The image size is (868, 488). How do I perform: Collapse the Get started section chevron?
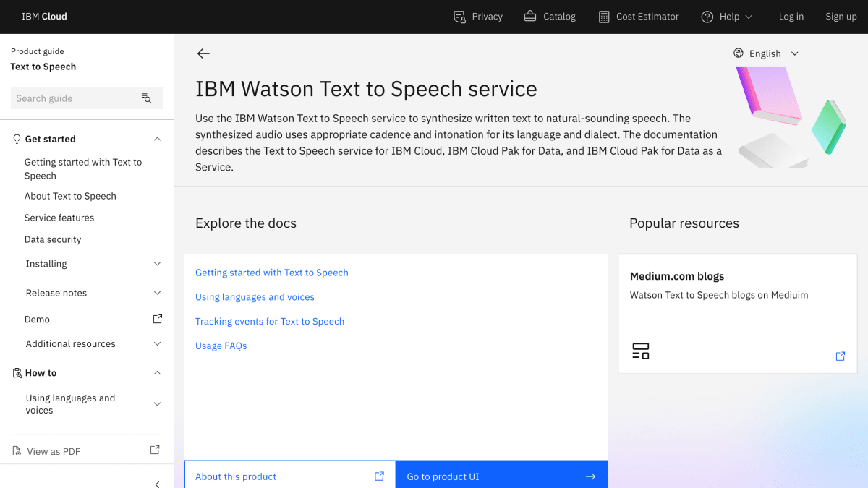click(x=158, y=139)
